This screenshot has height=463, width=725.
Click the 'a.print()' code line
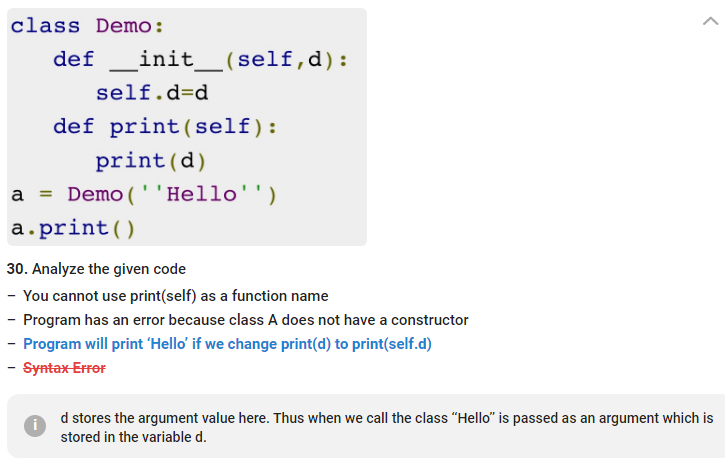point(73,228)
